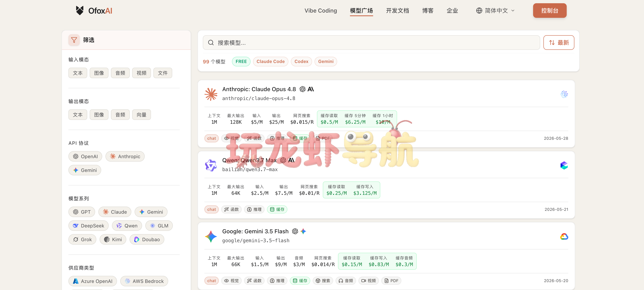Toggle 文本 input modality filter

(78, 73)
